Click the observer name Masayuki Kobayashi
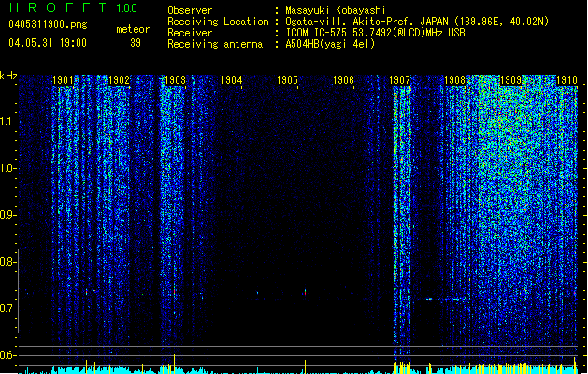 coord(336,10)
